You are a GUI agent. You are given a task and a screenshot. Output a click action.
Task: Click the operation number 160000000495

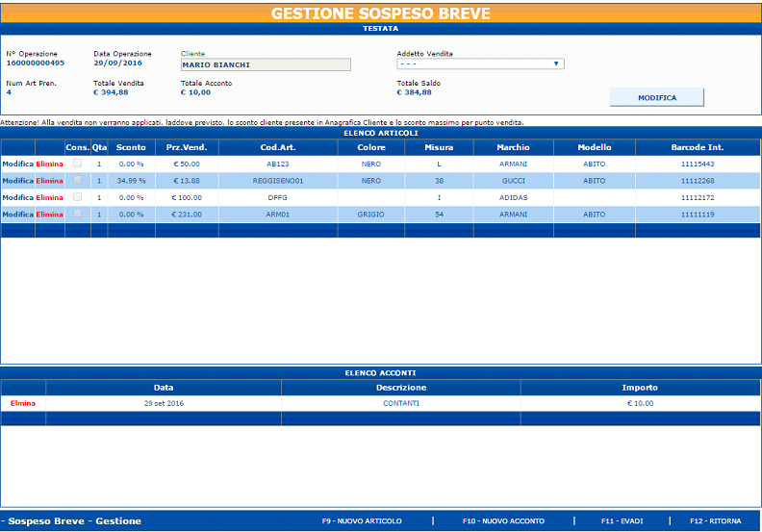click(x=35, y=63)
